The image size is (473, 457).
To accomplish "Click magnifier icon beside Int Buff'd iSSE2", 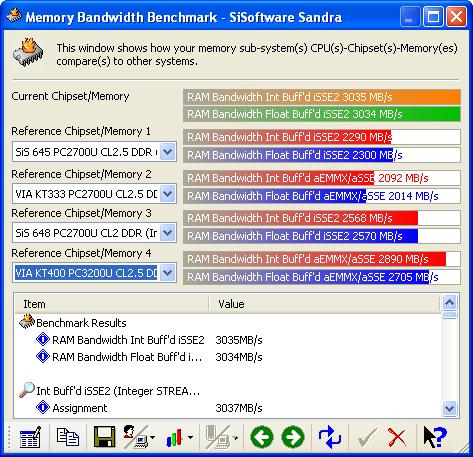I will click(x=27, y=390).
